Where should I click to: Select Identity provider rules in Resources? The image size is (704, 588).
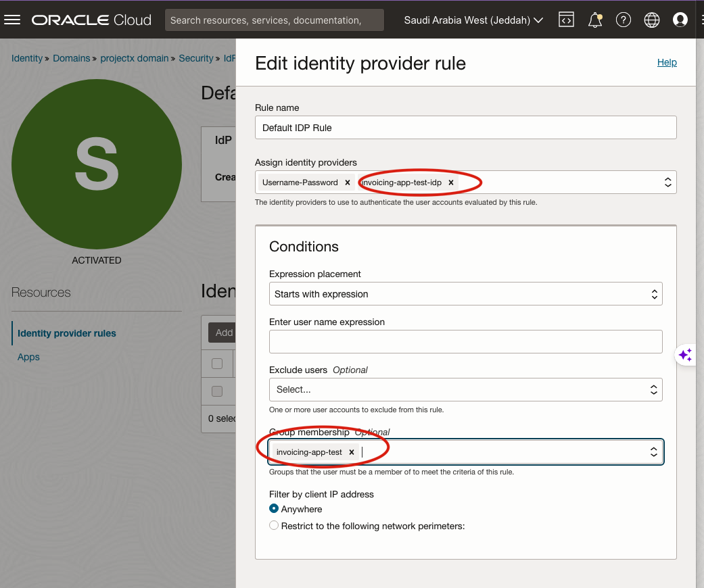(x=67, y=333)
